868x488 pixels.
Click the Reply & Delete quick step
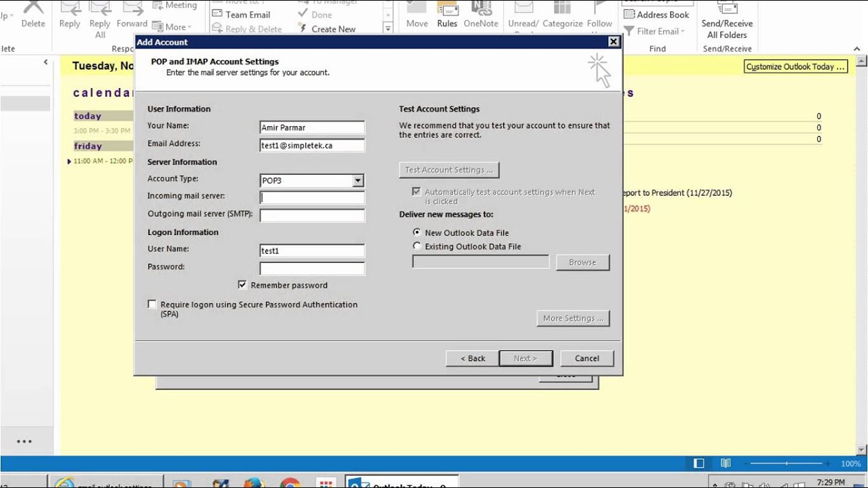click(247, 29)
